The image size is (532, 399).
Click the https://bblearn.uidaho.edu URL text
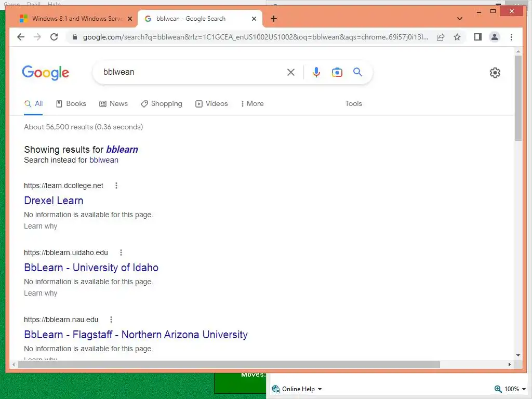pos(66,252)
